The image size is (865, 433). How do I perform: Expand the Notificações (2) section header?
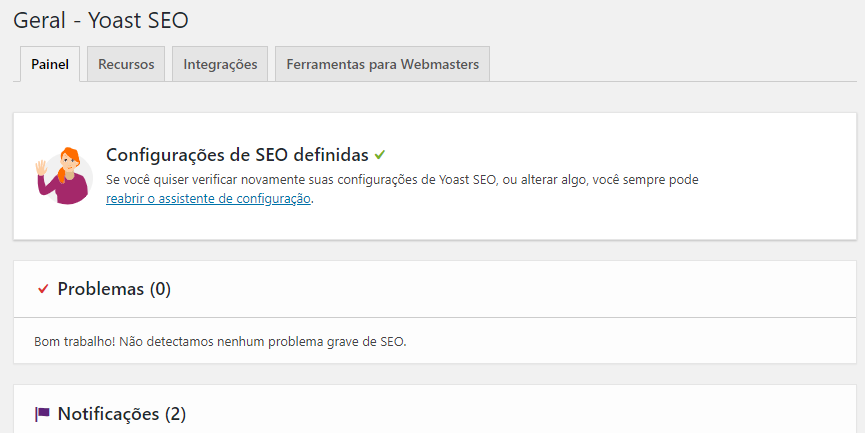point(435,409)
